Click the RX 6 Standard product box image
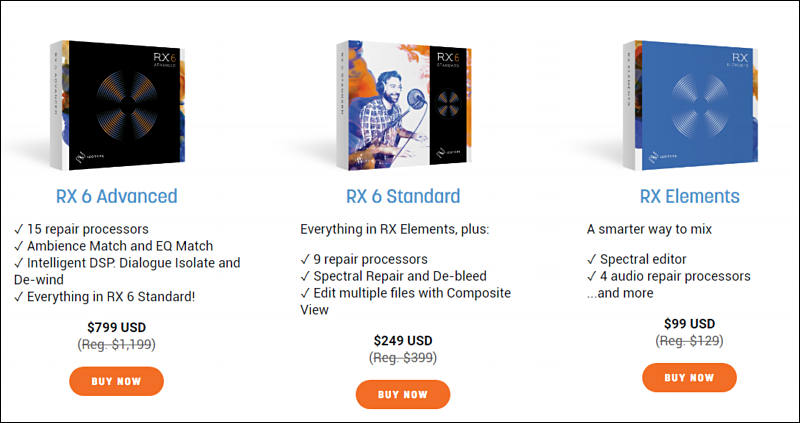 pos(404,105)
